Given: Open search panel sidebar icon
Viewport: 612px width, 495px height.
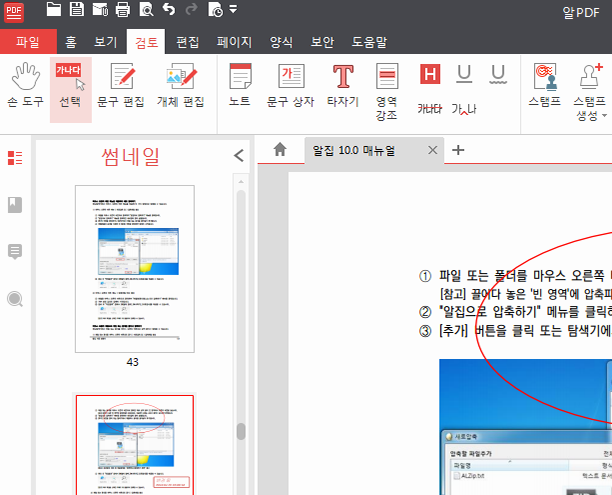Looking at the screenshot, I should coord(15,299).
